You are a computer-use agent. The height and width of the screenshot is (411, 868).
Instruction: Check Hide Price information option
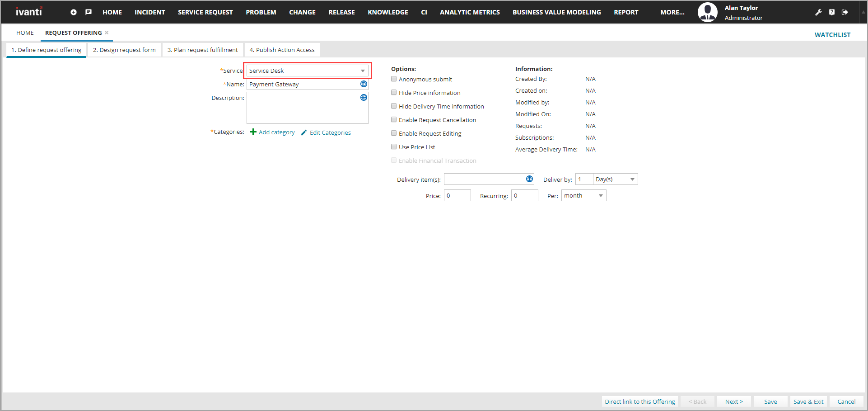pos(394,93)
